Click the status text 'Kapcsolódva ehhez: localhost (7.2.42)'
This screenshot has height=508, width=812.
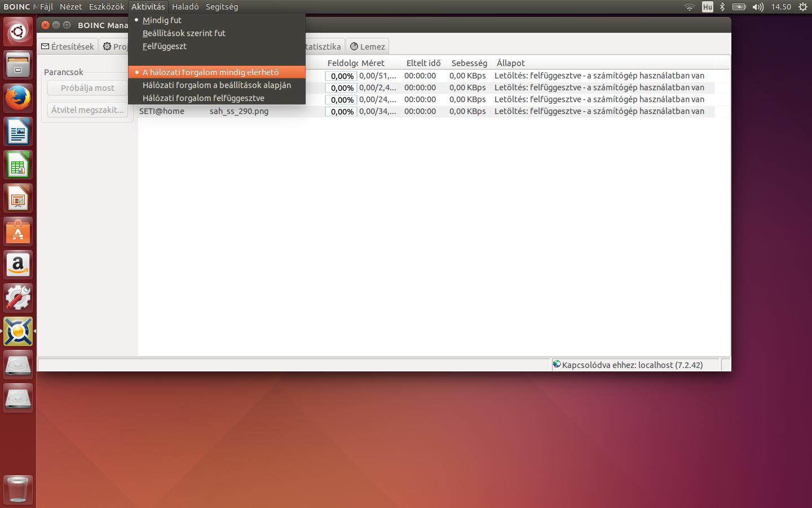632,365
